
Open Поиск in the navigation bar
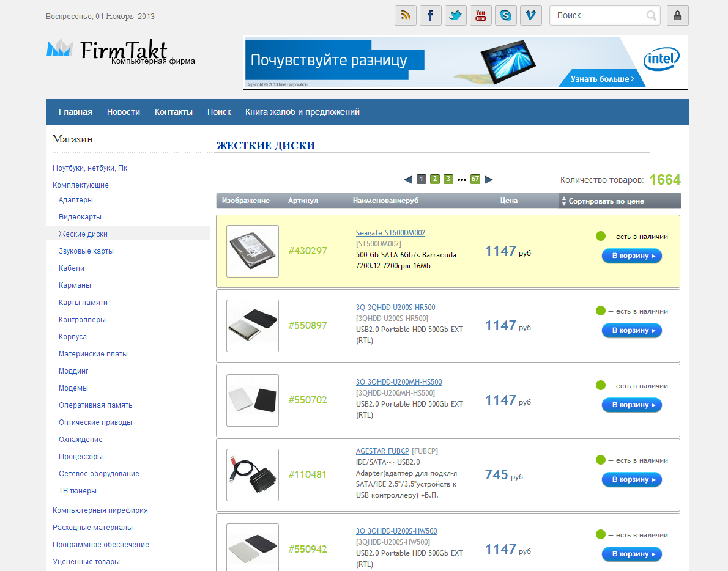tap(219, 112)
